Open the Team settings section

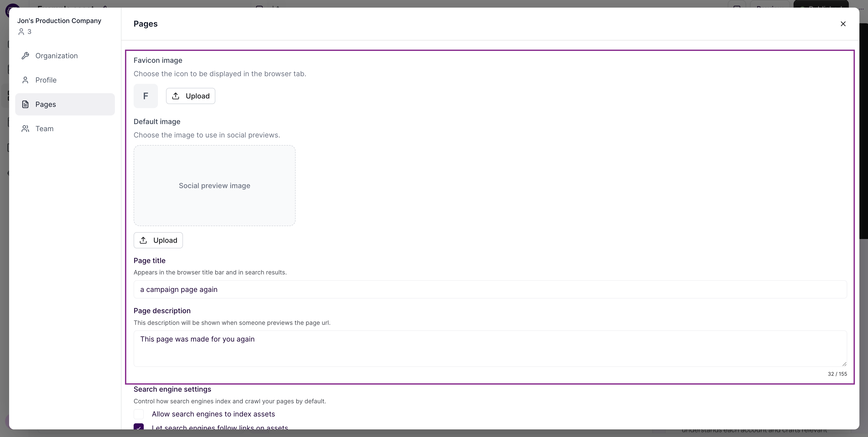[65, 128]
